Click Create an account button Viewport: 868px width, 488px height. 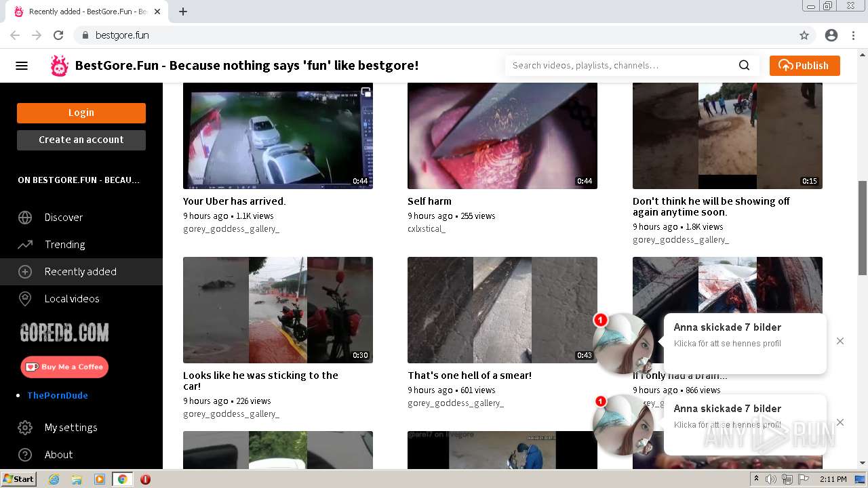[x=81, y=140]
